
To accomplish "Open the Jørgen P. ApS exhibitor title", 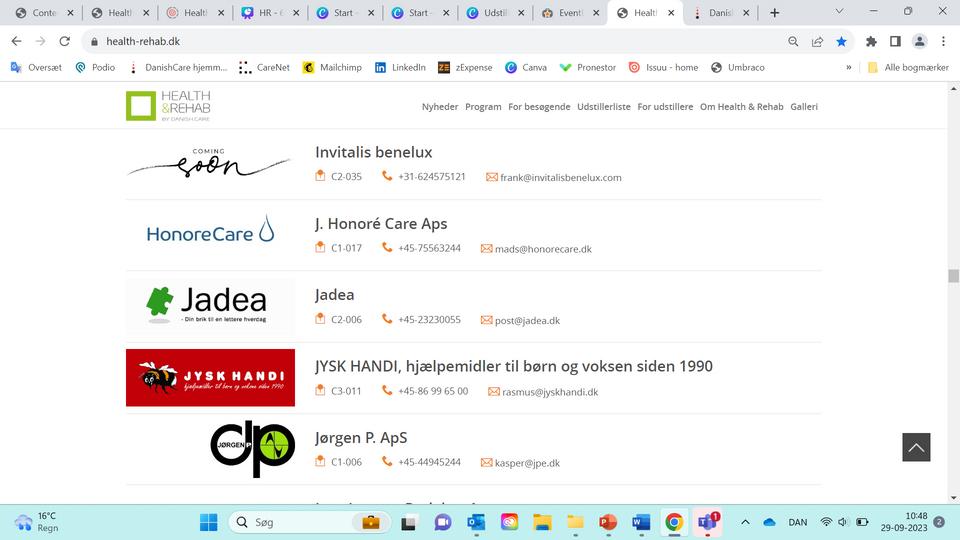I will 361,438.
